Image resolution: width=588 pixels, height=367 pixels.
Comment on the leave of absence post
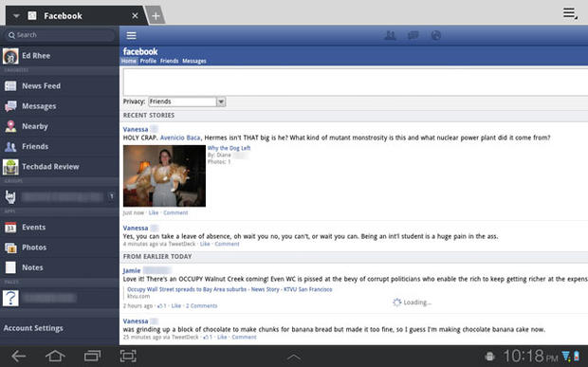pyautogui.click(x=227, y=244)
